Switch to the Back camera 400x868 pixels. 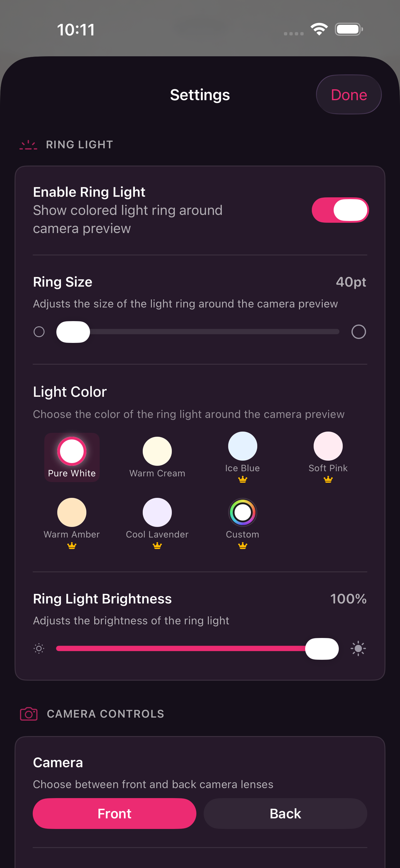point(285,814)
